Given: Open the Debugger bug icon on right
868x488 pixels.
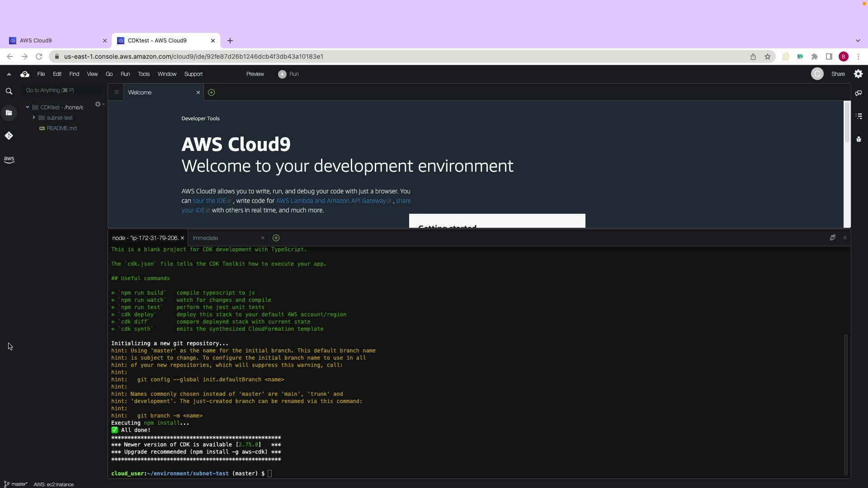Looking at the screenshot, I should 859,139.
